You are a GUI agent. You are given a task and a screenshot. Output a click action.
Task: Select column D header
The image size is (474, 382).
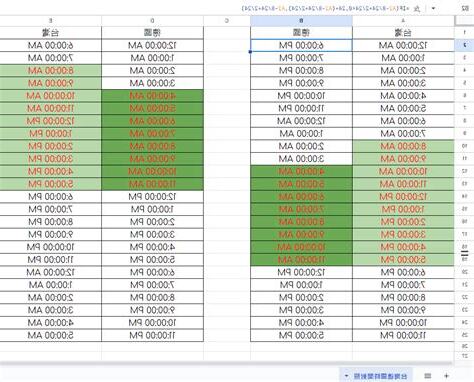pyautogui.click(x=152, y=21)
